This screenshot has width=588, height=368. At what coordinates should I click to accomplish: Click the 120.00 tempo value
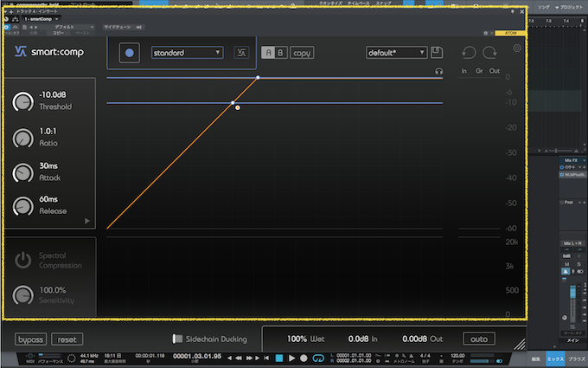(x=457, y=355)
